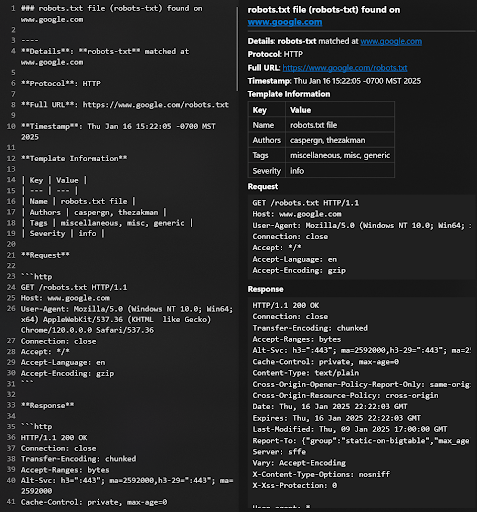477x512 pixels.
Task: Click the 'info' value cell in preview table
Action: tap(340, 171)
